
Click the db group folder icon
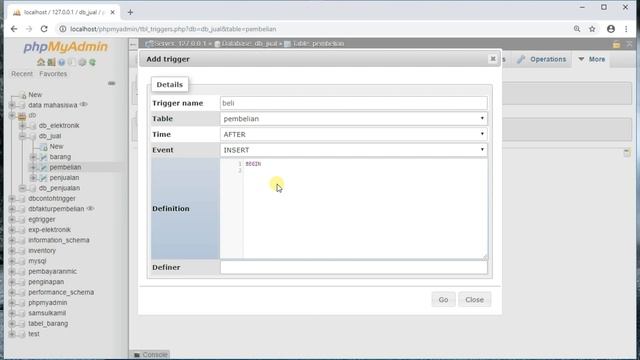pos(22,116)
